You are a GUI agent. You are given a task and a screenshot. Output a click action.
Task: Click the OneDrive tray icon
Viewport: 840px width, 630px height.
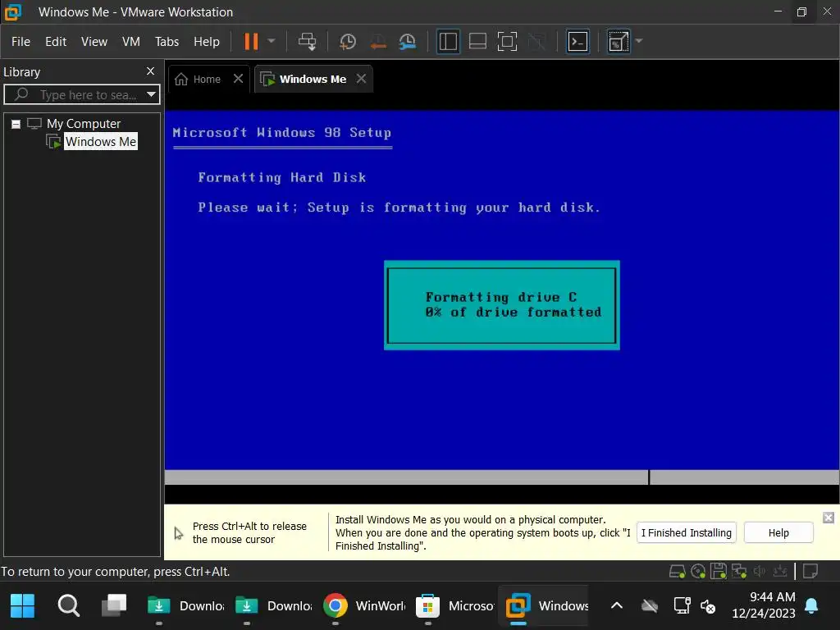tap(650, 606)
